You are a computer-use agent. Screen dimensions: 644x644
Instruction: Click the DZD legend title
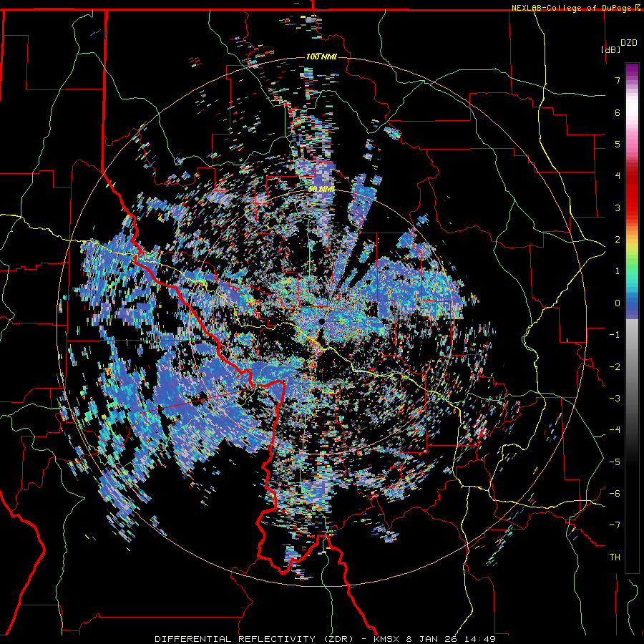click(x=628, y=43)
